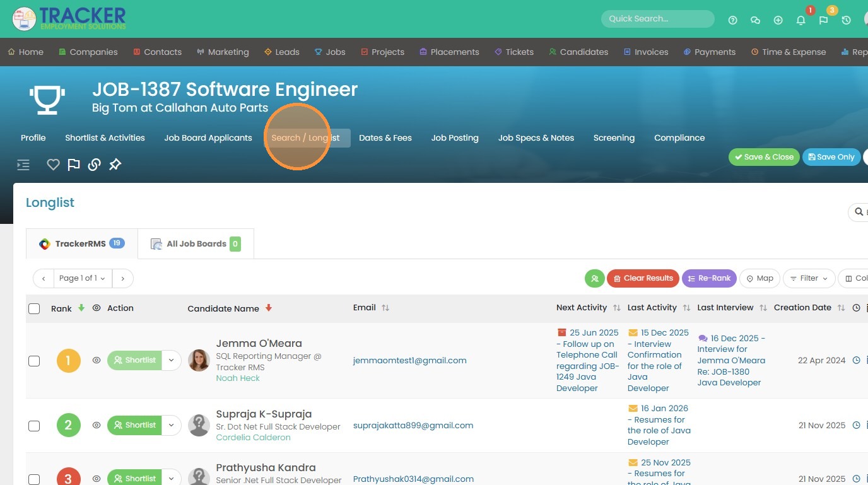Click the clock icon in Supraja K-Supraja's row
The image size is (868, 485).
coord(856,425)
